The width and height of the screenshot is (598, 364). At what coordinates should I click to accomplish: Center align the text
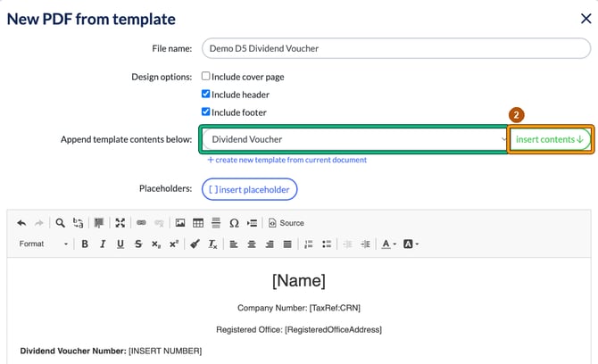(252, 244)
